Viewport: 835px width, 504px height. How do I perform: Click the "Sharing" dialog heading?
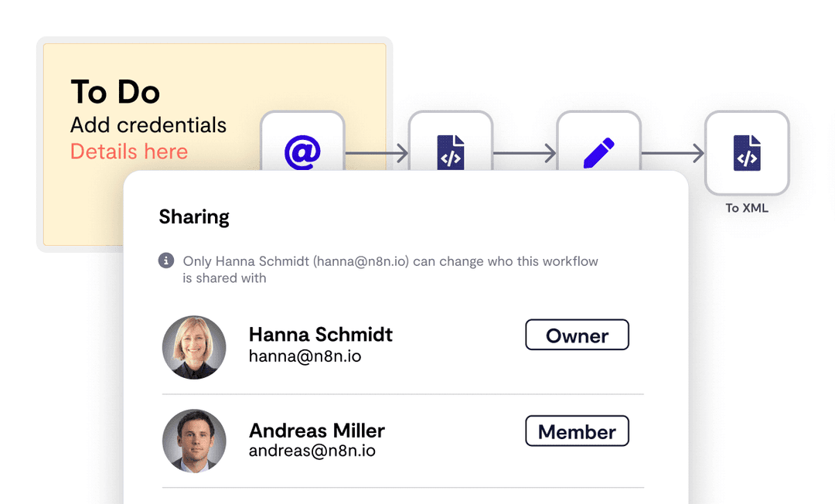pyautogui.click(x=194, y=217)
